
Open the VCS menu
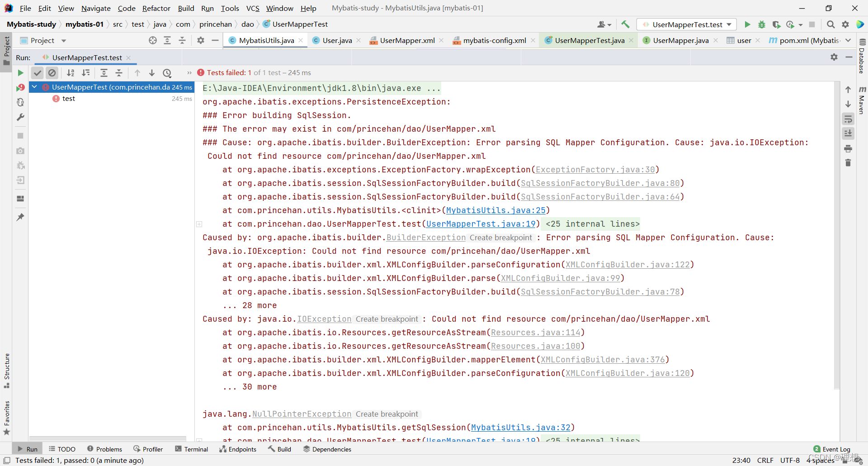tap(253, 8)
